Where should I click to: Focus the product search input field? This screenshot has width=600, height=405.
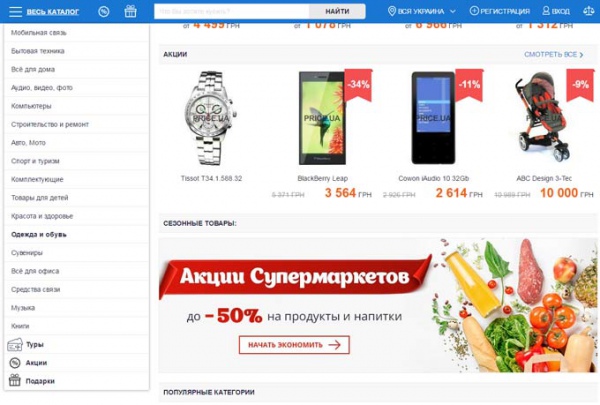(x=232, y=11)
